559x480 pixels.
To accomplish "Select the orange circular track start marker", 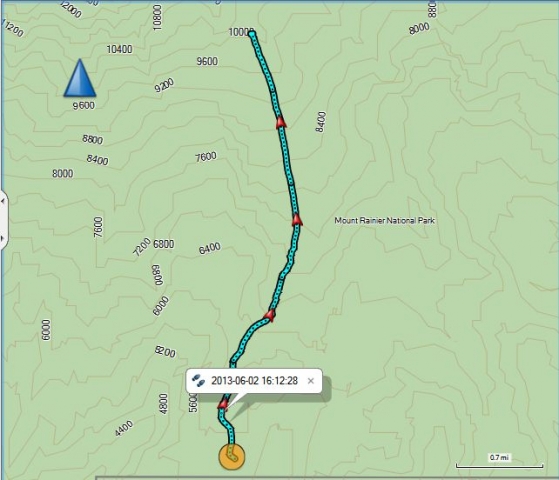I will pyautogui.click(x=232, y=456).
